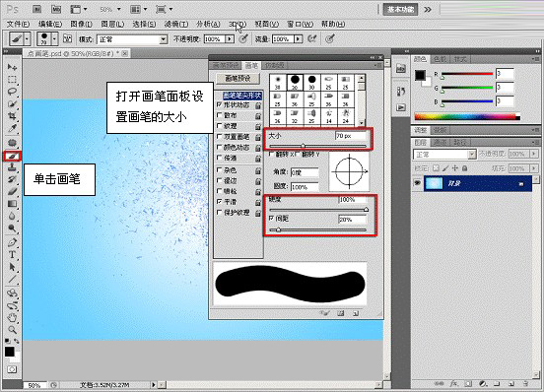Select the Crop tool

pyautogui.click(x=12, y=116)
